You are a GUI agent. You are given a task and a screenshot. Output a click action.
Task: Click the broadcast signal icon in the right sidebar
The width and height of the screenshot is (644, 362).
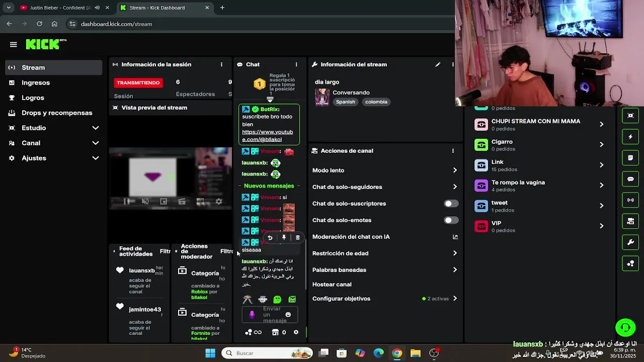click(x=630, y=200)
